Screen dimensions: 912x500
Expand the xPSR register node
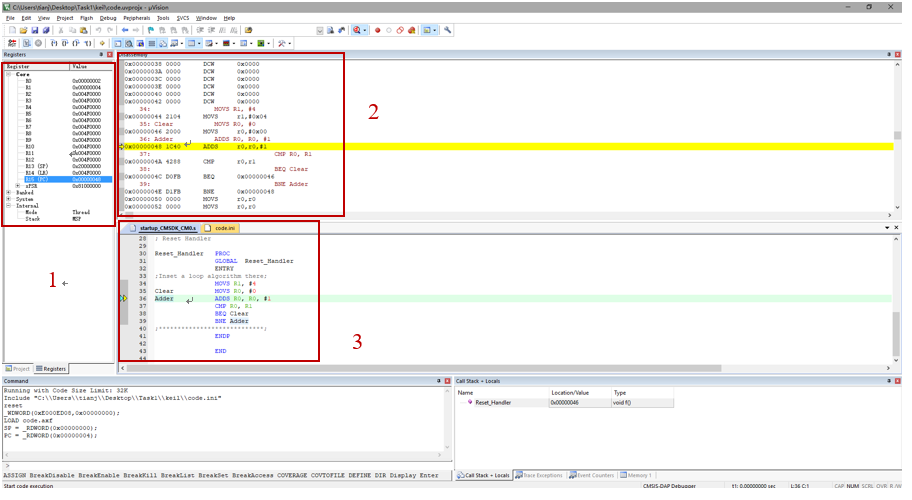[x=17, y=185]
